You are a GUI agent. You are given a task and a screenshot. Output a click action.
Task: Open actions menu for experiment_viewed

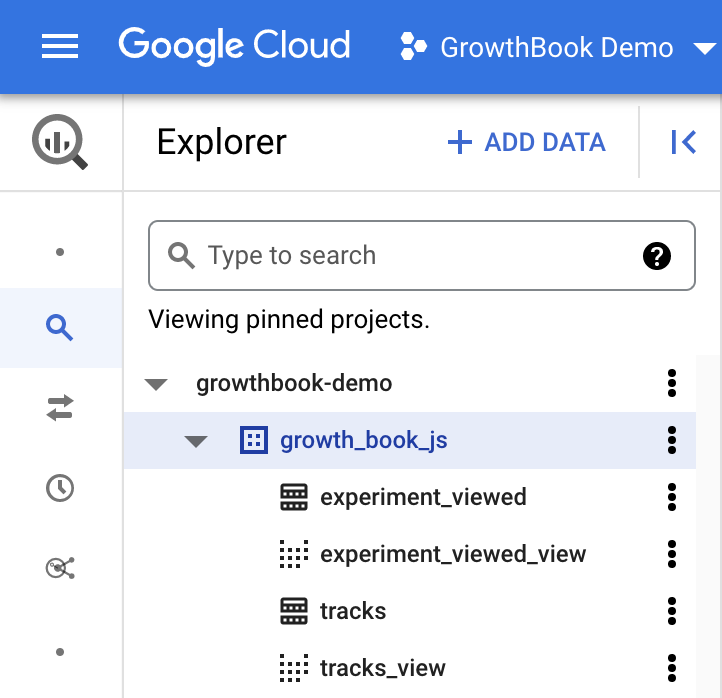pyautogui.click(x=672, y=497)
